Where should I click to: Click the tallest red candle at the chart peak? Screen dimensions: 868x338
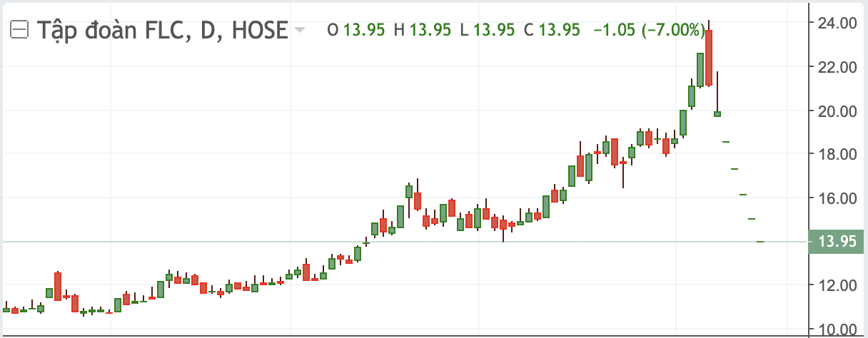[709, 57]
